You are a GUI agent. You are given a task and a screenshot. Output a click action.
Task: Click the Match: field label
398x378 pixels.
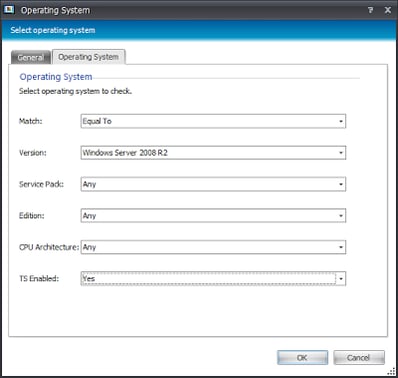coord(31,121)
